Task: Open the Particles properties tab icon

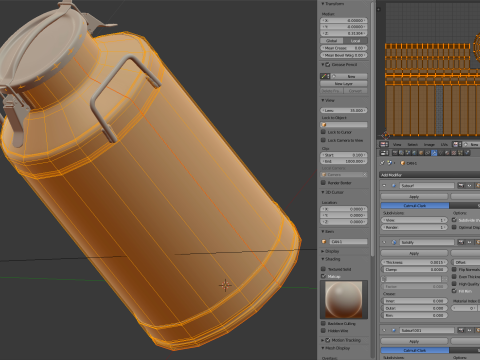Action: (460, 153)
